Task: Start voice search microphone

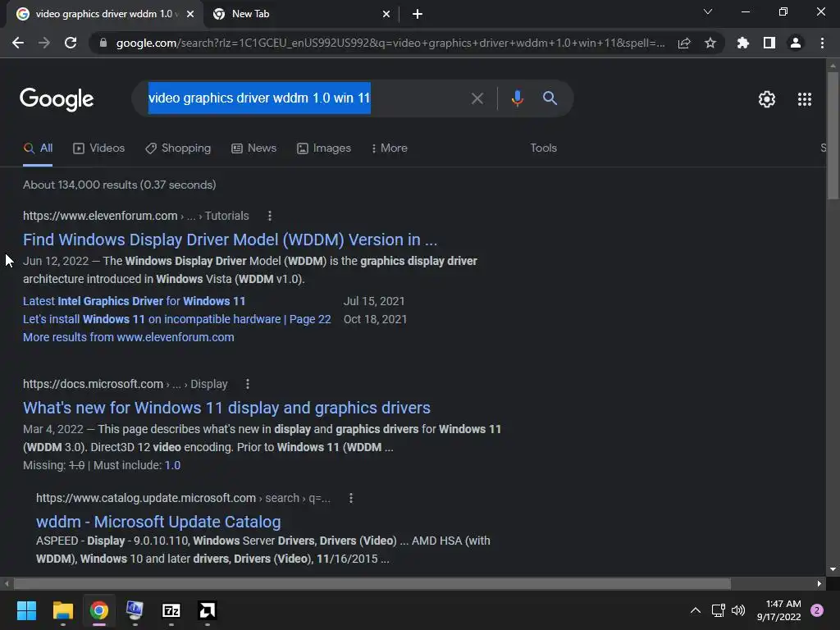Action: coord(517,98)
